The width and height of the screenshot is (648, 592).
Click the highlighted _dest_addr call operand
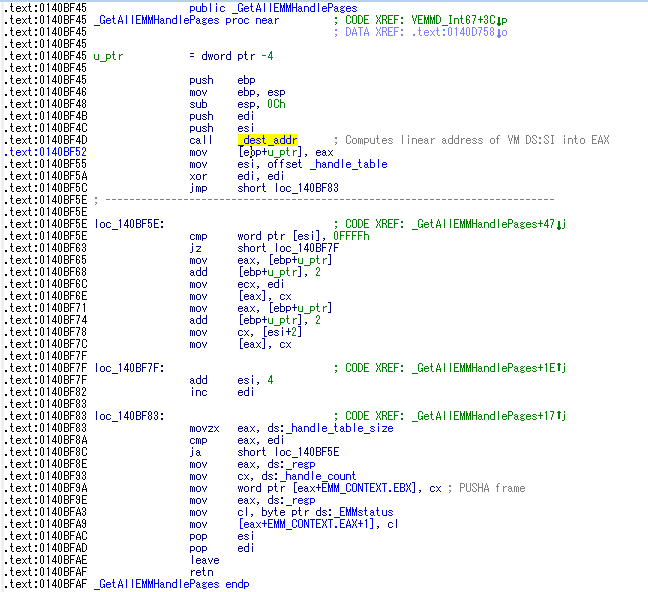267,140
